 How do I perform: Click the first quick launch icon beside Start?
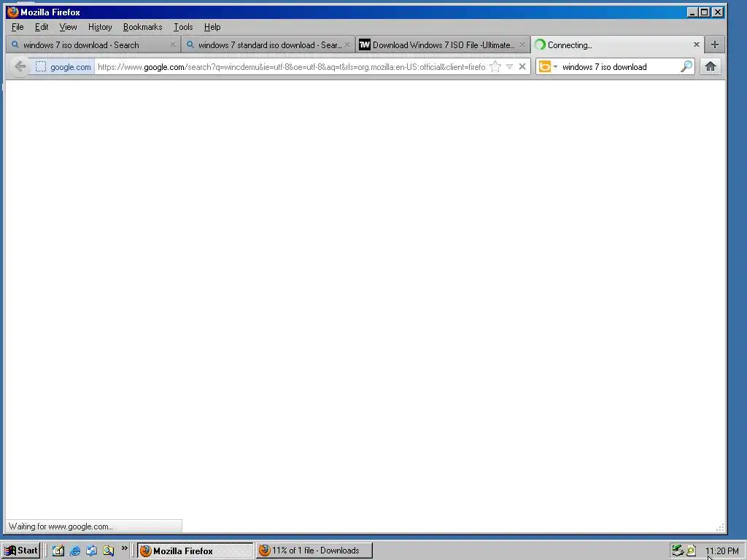58,551
